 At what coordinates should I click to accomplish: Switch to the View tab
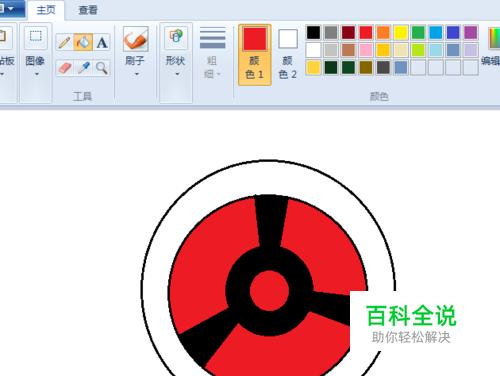click(x=88, y=10)
